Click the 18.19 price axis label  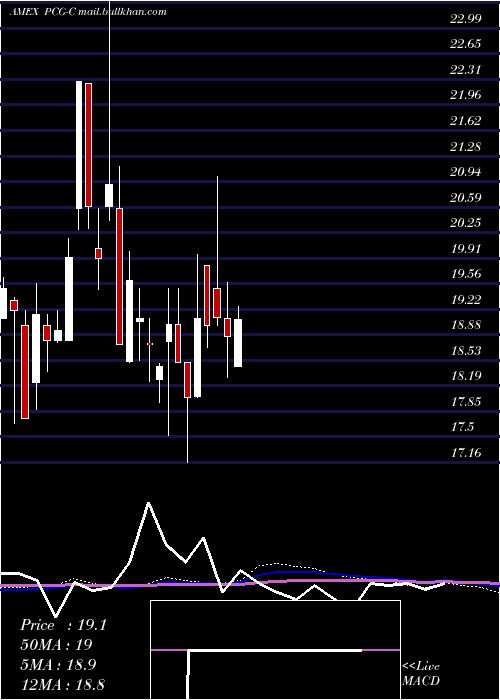click(x=466, y=375)
